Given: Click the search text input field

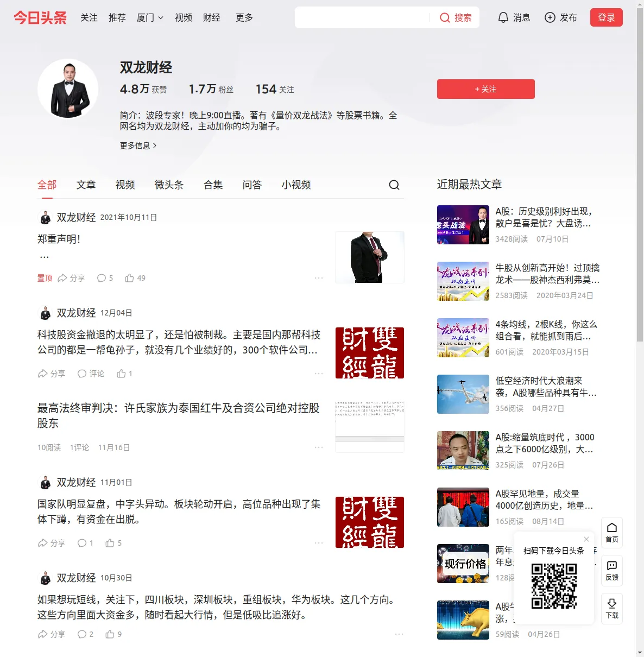Looking at the screenshot, I should coord(362,17).
